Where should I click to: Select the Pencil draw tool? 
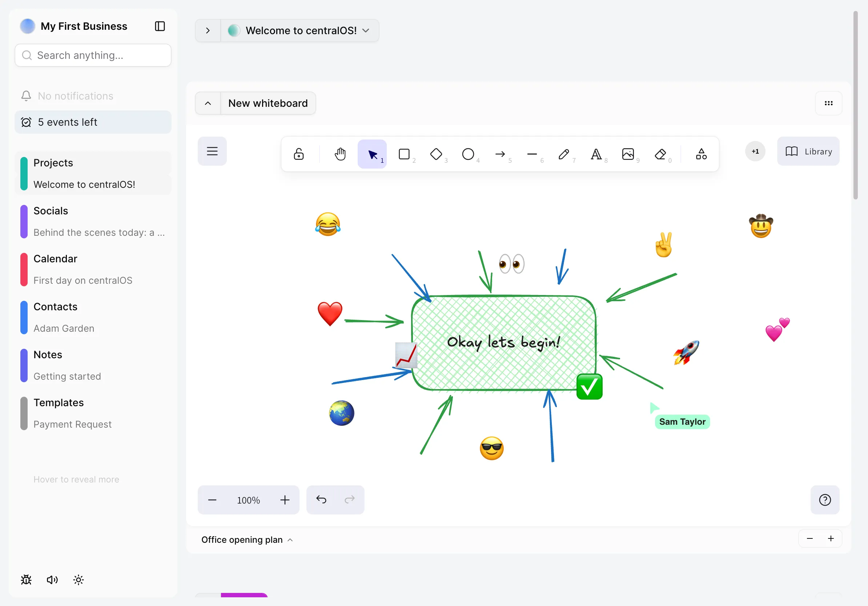point(564,154)
